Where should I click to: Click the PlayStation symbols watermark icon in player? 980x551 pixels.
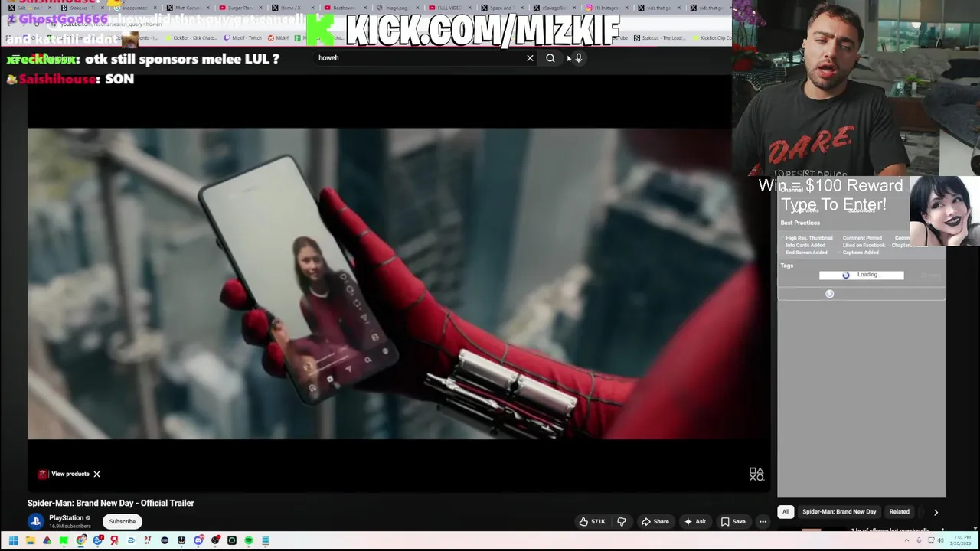pos(756,474)
